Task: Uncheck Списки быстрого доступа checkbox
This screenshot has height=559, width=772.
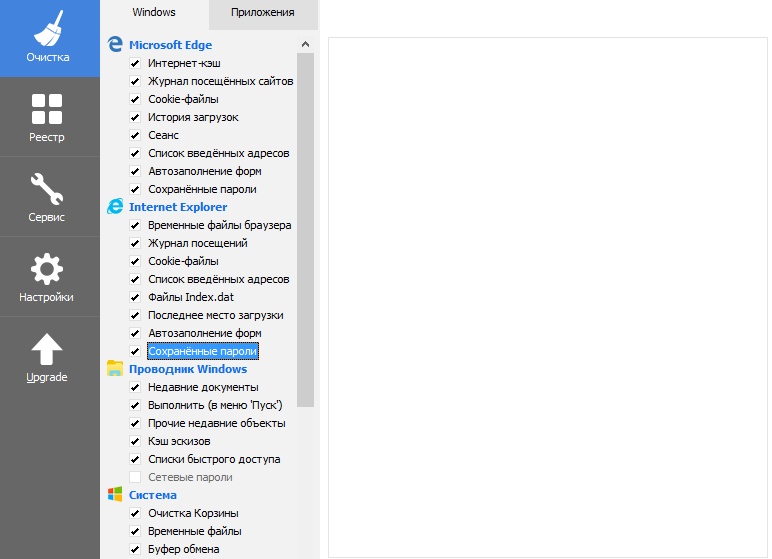Action: click(135, 459)
